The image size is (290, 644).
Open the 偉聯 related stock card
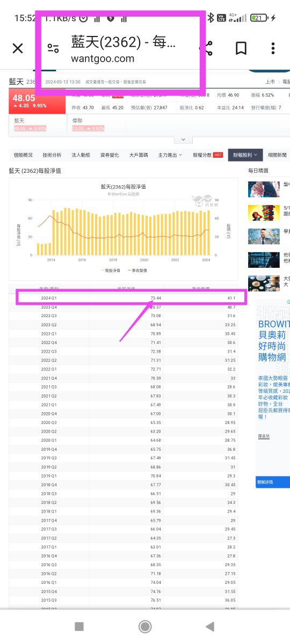(88, 125)
